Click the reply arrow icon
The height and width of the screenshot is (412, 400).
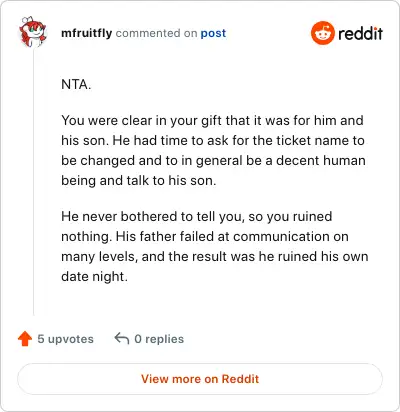tap(122, 338)
